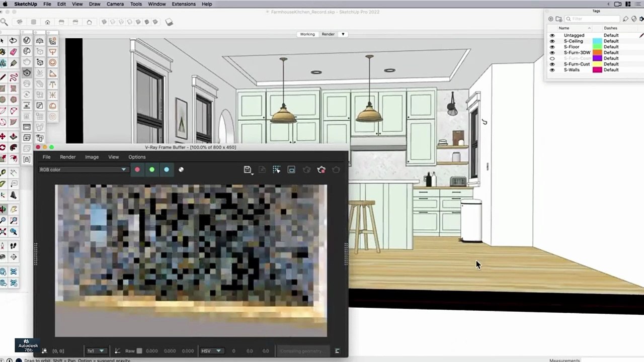Click the search magnifier in top toolbar

click(x=4, y=22)
